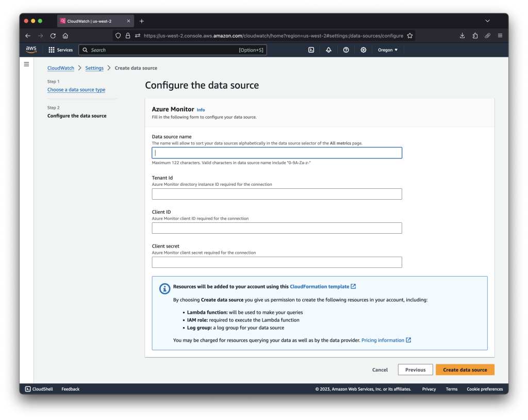Open the Firefox application menu

coord(500,36)
